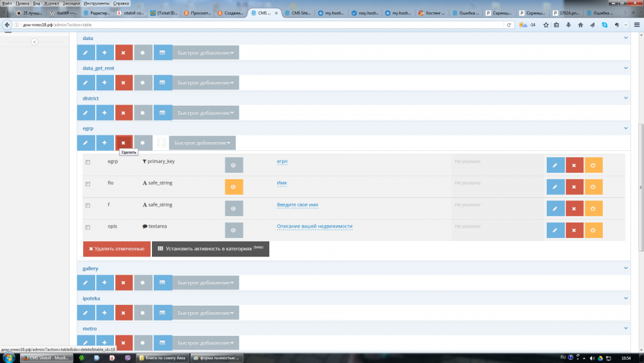Expand the gallery section chevron
Viewport: 644px width, 363px height.
coord(625,268)
